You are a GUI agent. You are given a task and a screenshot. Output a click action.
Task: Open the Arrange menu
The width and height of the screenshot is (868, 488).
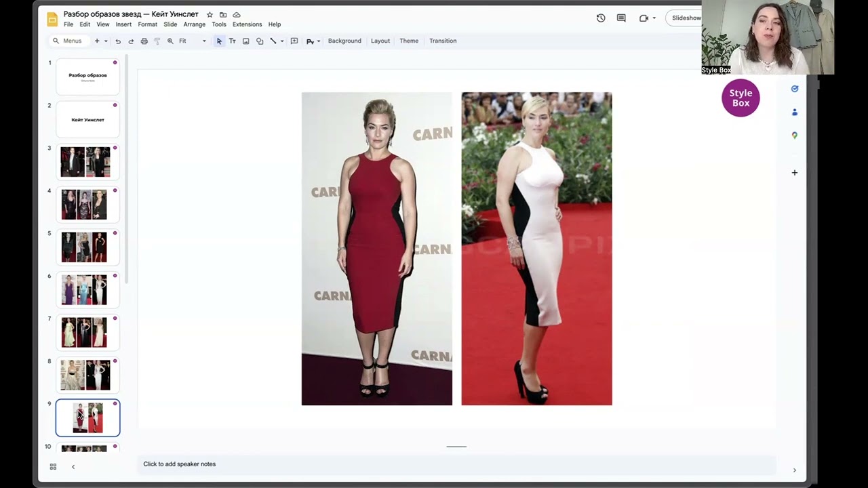coord(194,24)
